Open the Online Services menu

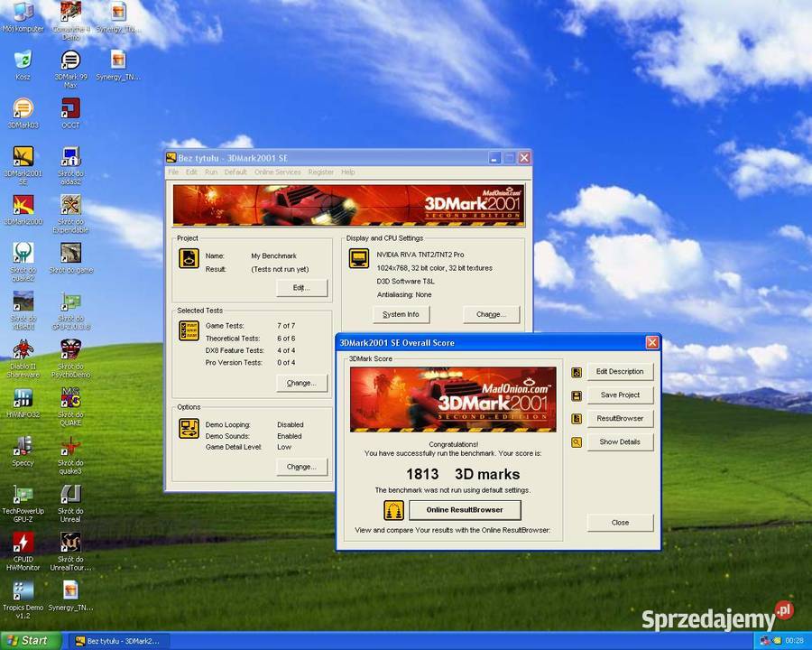[278, 172]
